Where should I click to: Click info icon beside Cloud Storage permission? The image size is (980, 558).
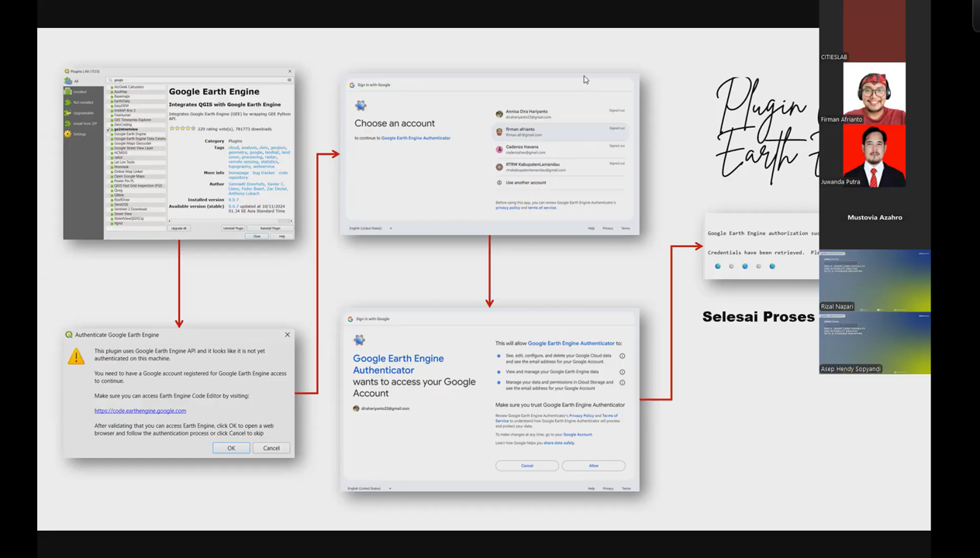tap(623, 383)
